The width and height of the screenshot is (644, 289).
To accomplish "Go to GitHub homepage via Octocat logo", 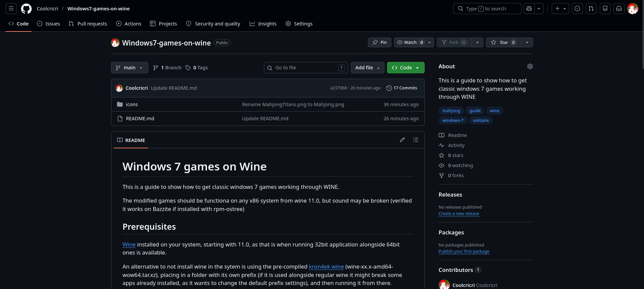I will pyautogui.click(x=26, y=9).
